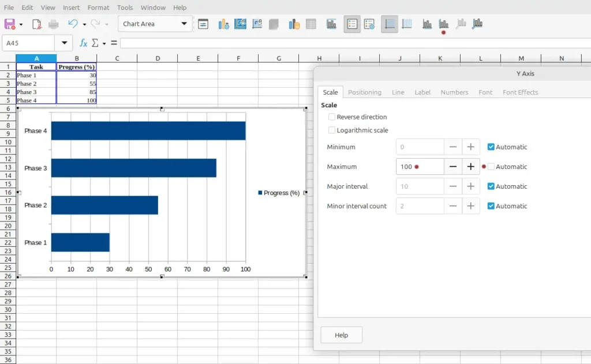The height and width of the screenshot is (364, 591).
Task: Click into the Maximum value field
Action: [x=420, y=167]
